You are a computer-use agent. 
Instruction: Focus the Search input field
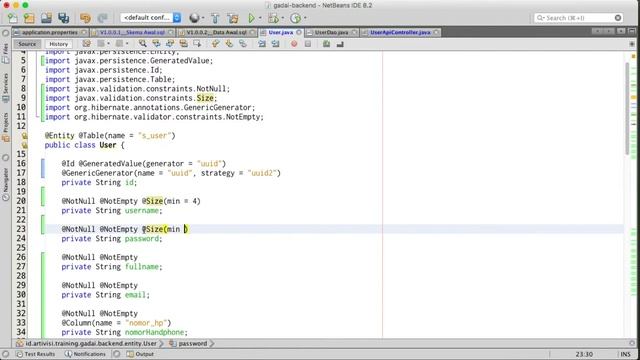point(578,18)
